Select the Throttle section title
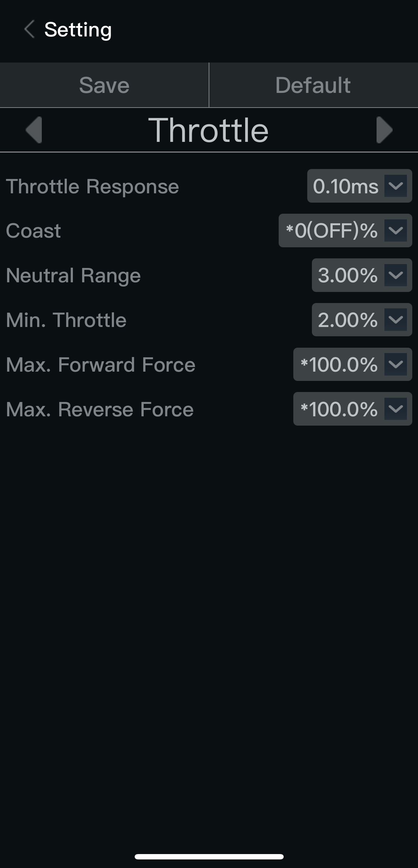 pos(209,130)
